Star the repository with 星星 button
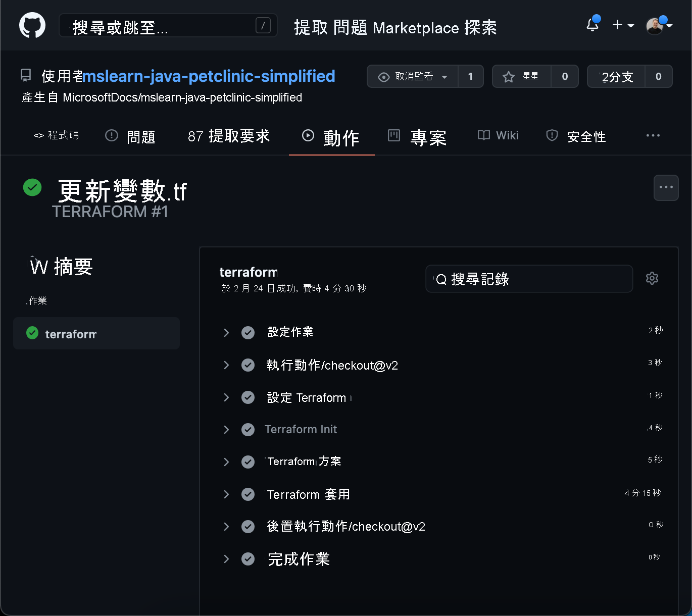The height and width of the screenshot is (616, 692). (x=522, y=76)
